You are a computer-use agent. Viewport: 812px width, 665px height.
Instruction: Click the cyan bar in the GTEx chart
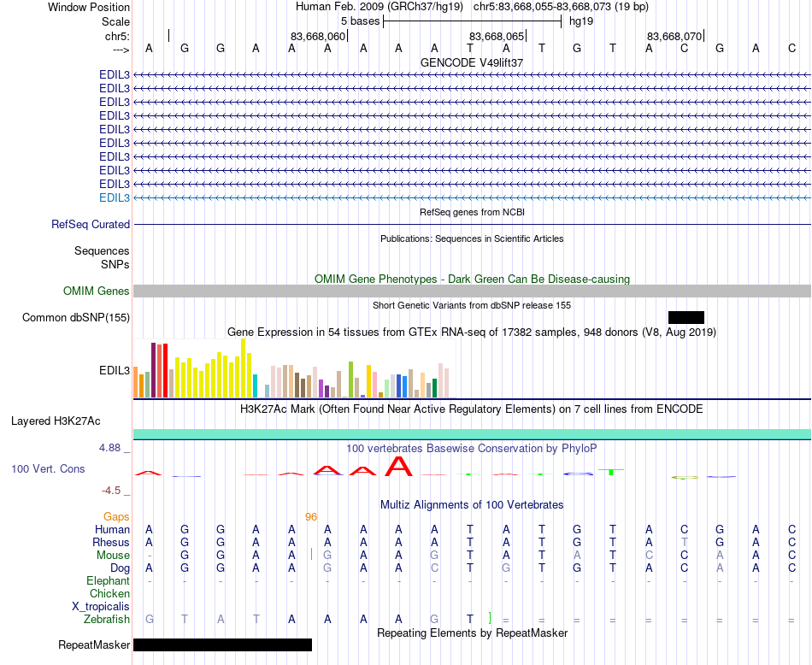(255, 385)
